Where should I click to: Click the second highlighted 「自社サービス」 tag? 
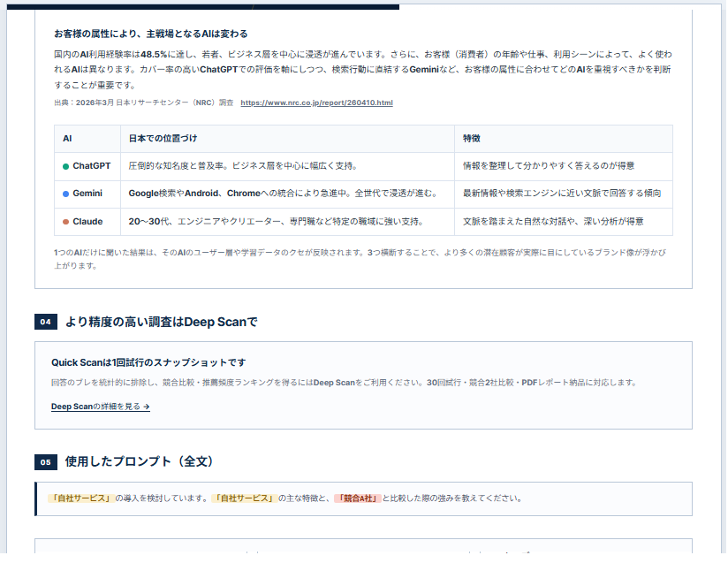(x=244, y=498)
